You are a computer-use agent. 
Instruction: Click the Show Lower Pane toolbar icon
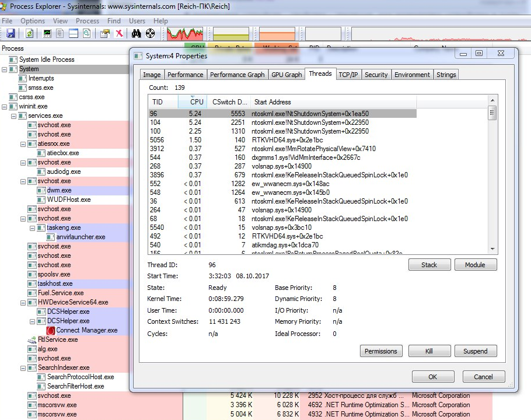74,34
